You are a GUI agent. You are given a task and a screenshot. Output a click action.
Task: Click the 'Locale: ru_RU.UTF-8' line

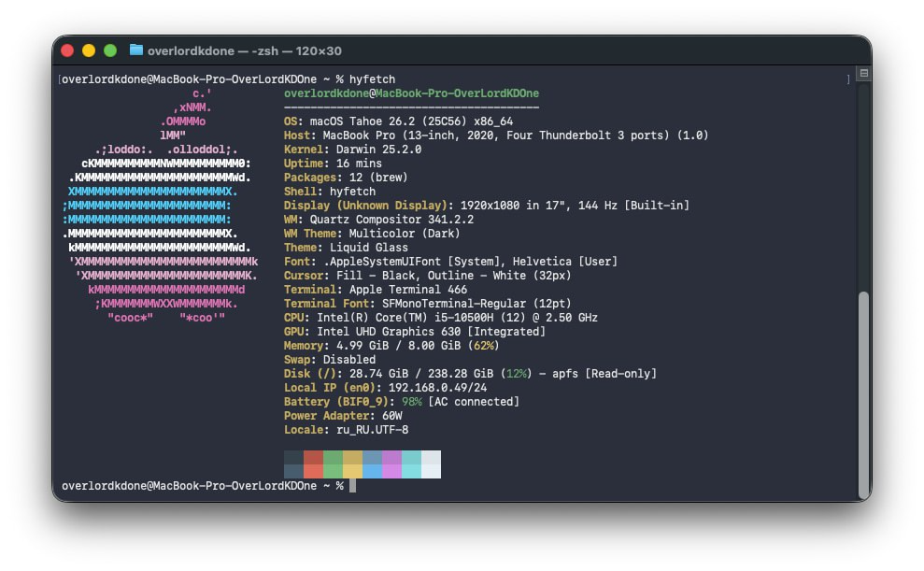pos(346,430)
